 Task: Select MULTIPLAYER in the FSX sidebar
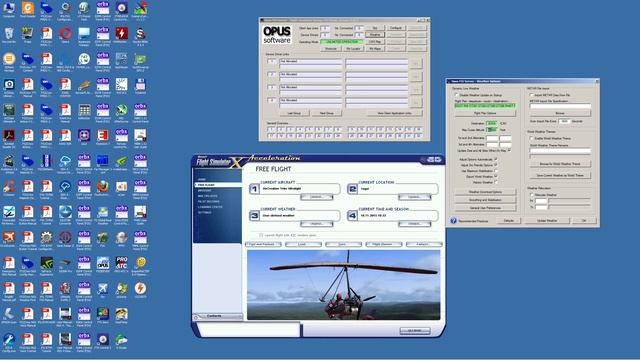(207, 196)
